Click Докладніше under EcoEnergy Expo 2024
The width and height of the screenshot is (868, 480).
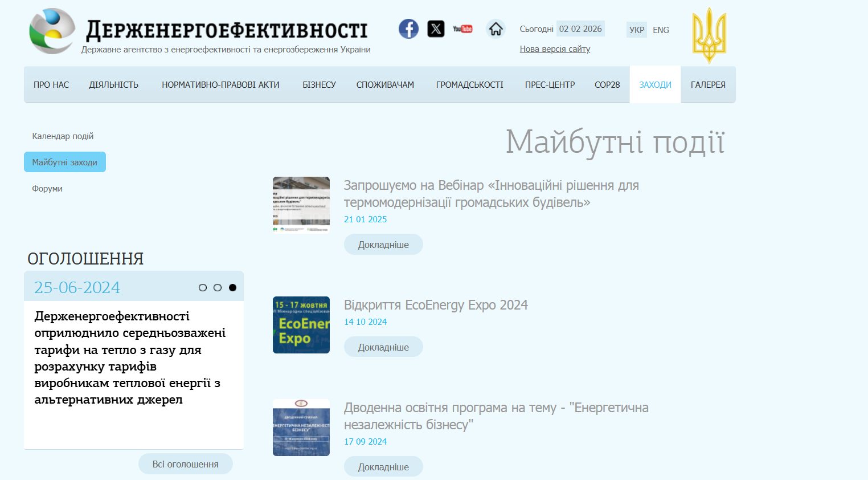tap(383, 347)
